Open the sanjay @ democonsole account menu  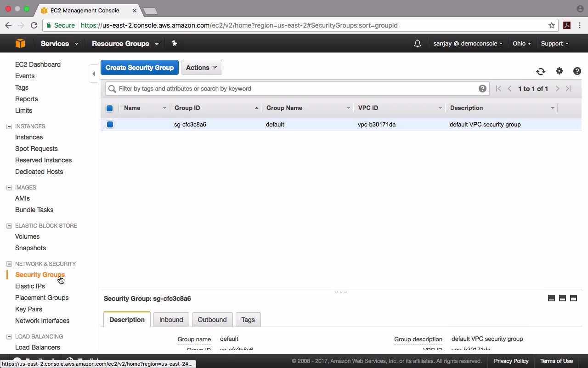(x=468, y=44)
